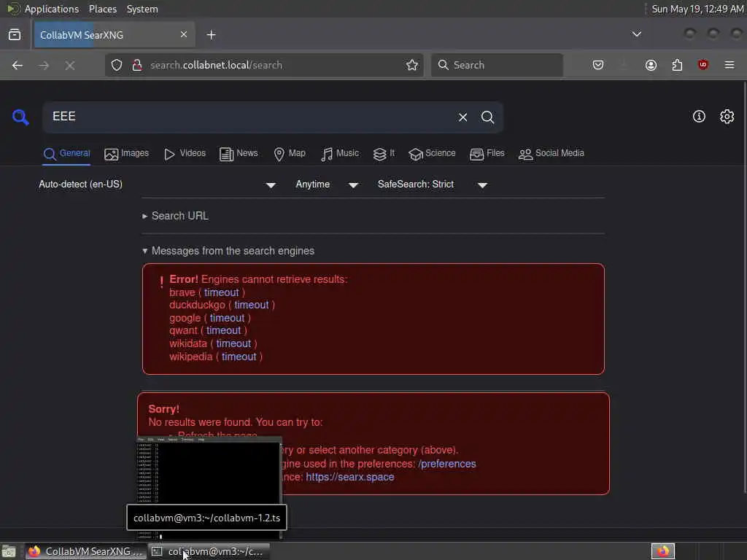Expand the Search URL section
Viewport: 747px width, 560px height.
tap(175, 216)
